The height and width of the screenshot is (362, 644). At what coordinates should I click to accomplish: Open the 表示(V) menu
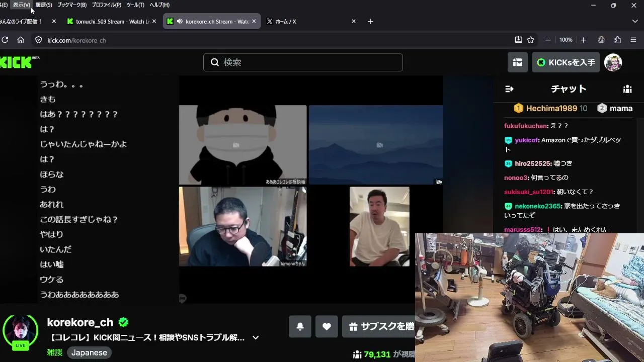point(22,5)
